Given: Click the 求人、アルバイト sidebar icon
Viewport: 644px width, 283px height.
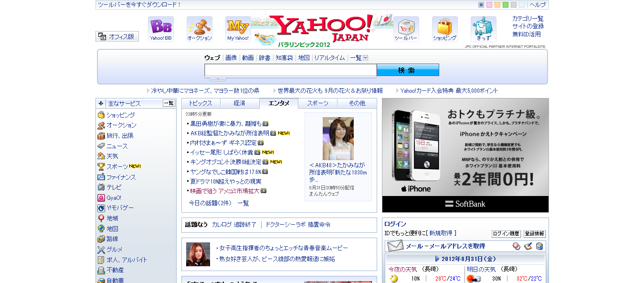Looking at the screenshot, I should pos(101,260).
